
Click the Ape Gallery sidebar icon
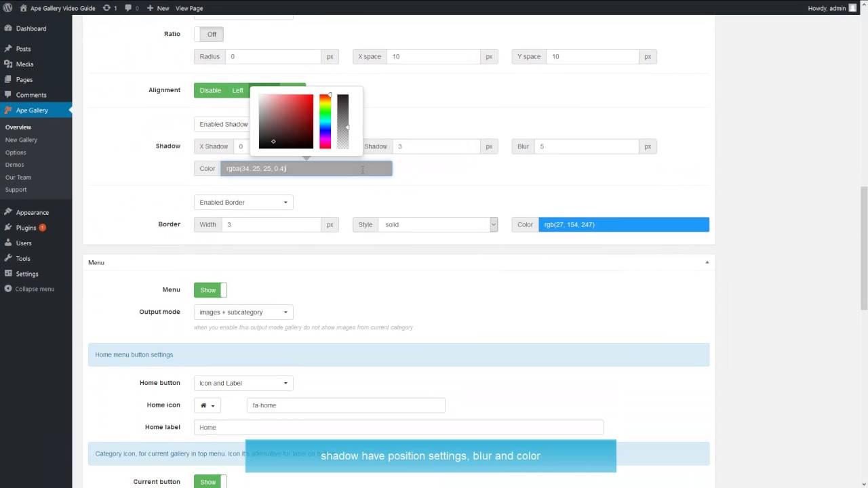click(8, 110)
